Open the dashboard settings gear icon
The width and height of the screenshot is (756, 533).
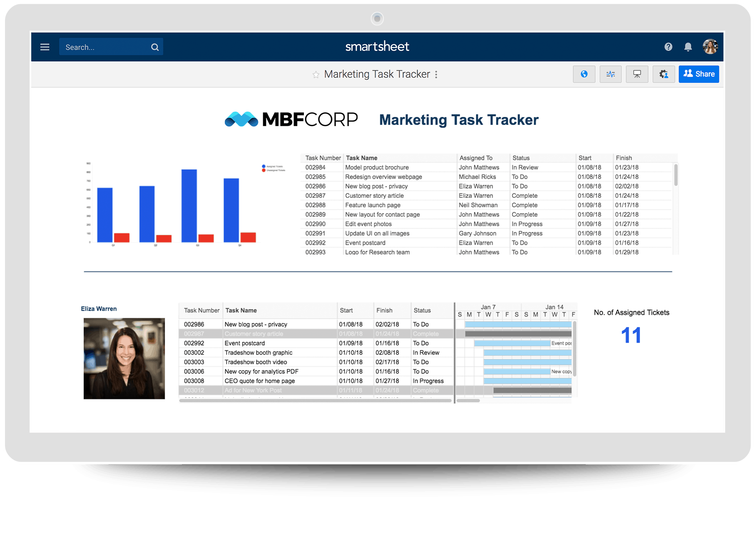(663, 74)
